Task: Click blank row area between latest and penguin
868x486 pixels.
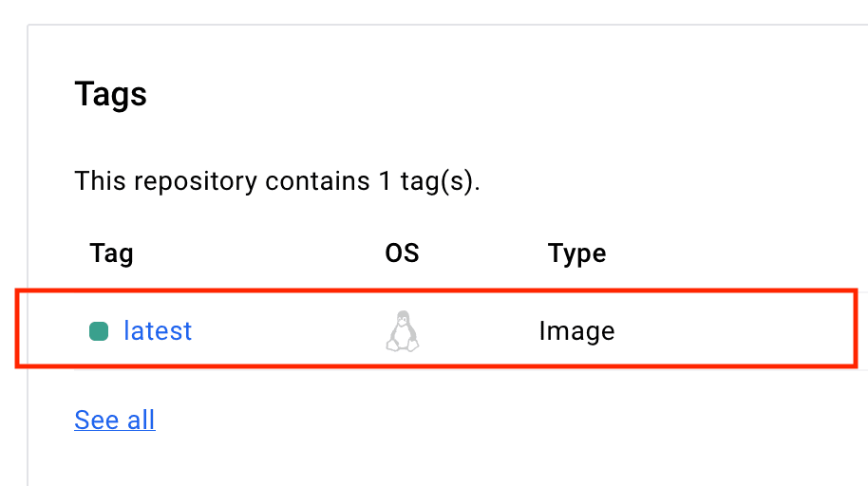Action: click(285, 331)
